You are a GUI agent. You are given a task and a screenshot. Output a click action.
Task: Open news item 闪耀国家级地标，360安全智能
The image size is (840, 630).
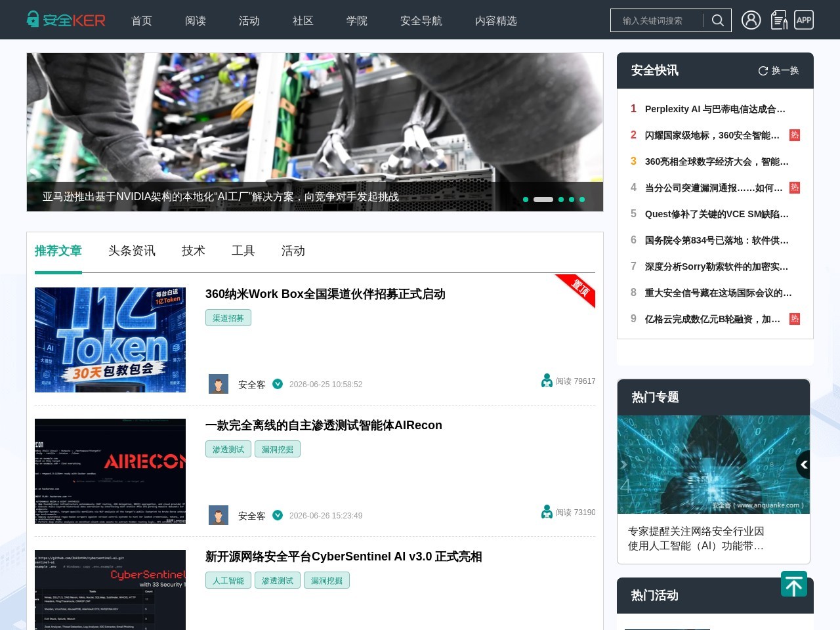[713, 135]
